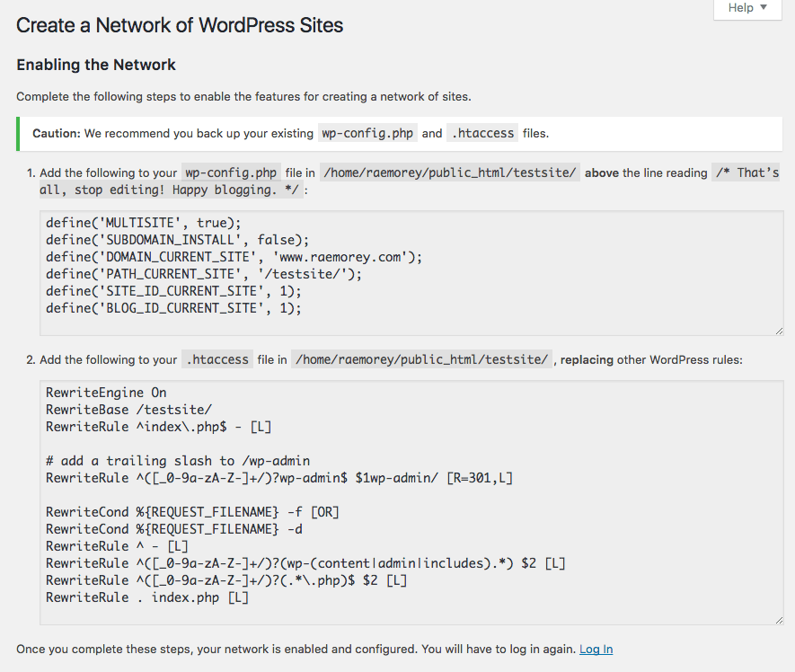Click the Log In link
Viewport: 795px width, 672px height.
point(596,650)
